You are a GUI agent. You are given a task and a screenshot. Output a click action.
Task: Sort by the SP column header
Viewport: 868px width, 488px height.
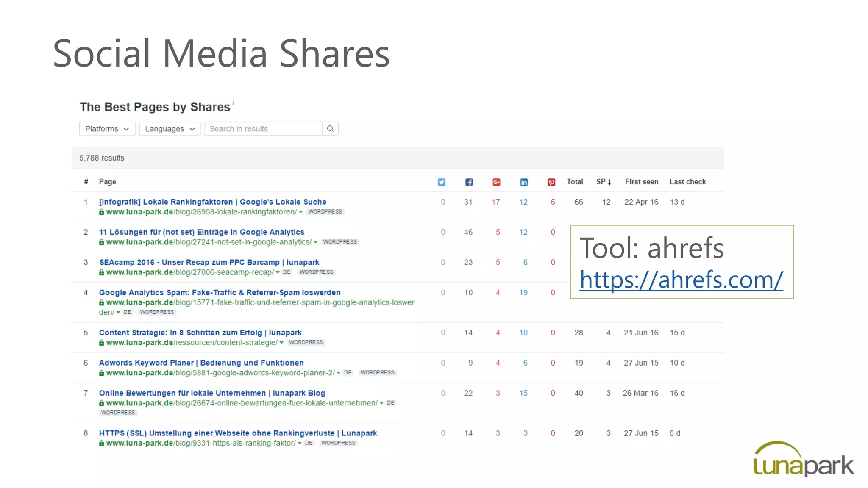(x=604, y=182)
